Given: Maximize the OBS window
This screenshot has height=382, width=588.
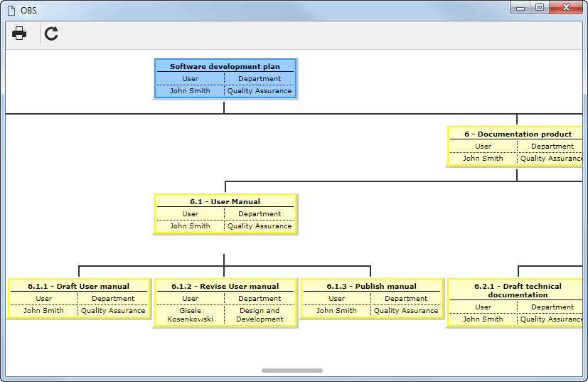Looking at the screenshot, I should (x=539, y=8).
